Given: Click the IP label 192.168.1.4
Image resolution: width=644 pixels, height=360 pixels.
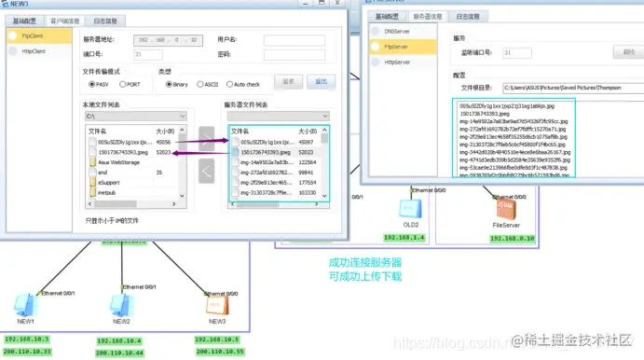Looking at the screenshot, I should tap(404, 238).
